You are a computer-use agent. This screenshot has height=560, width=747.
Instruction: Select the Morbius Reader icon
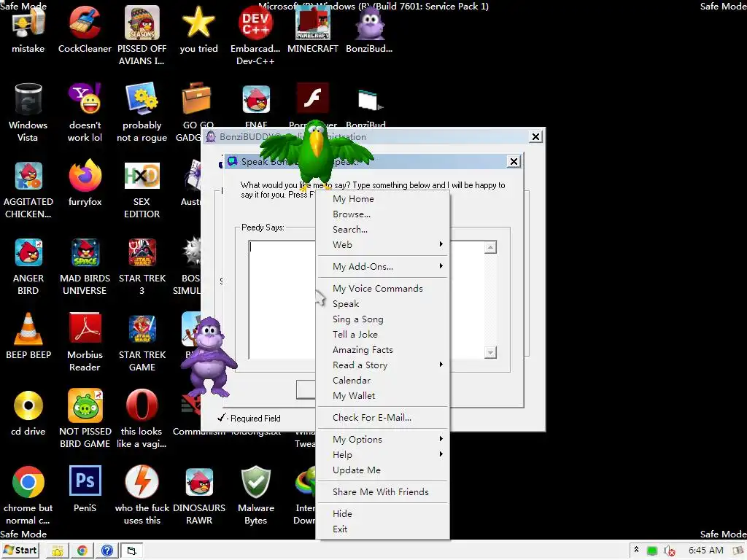tap(85, 343)
